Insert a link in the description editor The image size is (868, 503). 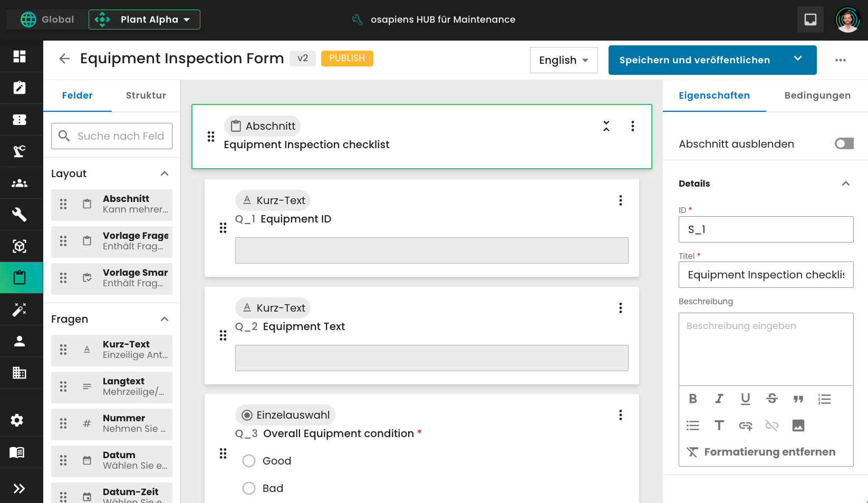745,425
